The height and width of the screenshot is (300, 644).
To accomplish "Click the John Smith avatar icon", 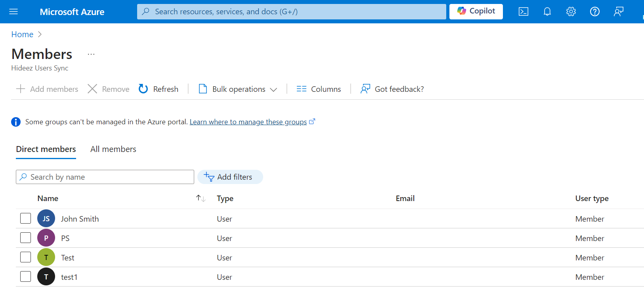I will [x=46, y=218].
